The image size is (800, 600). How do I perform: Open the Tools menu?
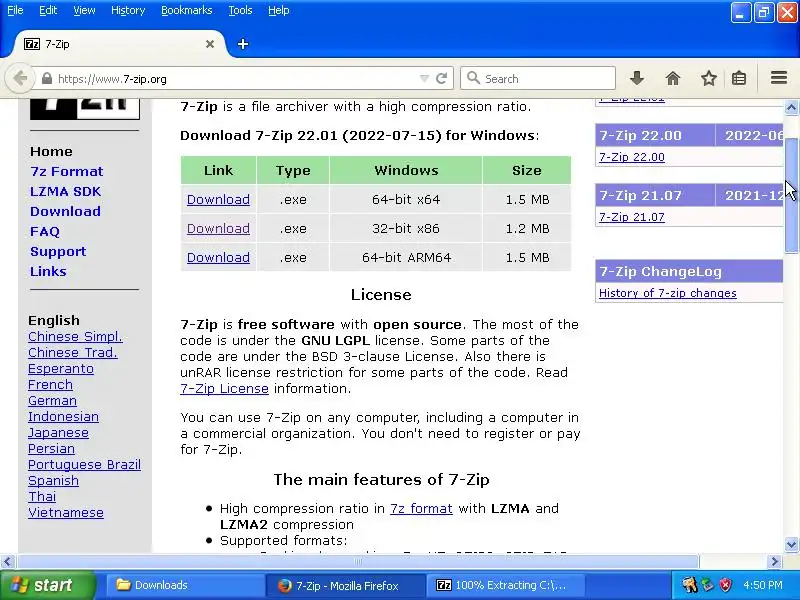tap(240, 10)
